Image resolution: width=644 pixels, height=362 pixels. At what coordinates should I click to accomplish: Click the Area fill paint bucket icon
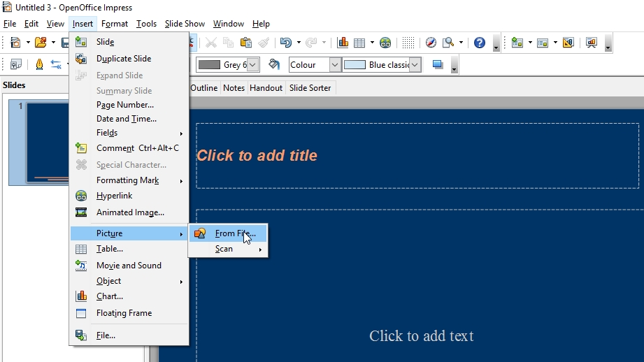coord(274,64)
